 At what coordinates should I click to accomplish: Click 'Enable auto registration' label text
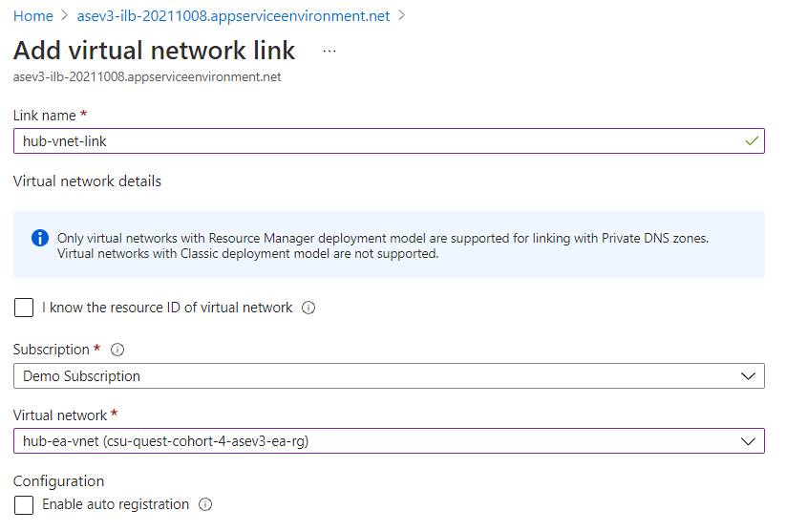click(116, 504)
